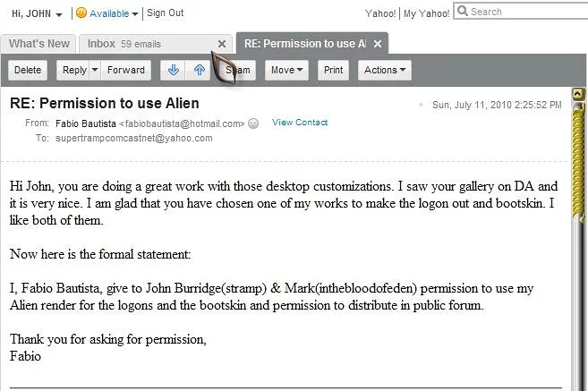Screen dimensions: 588x391
Task: Click the down arrow previous-message icon
Action: [x=173, y=70]
